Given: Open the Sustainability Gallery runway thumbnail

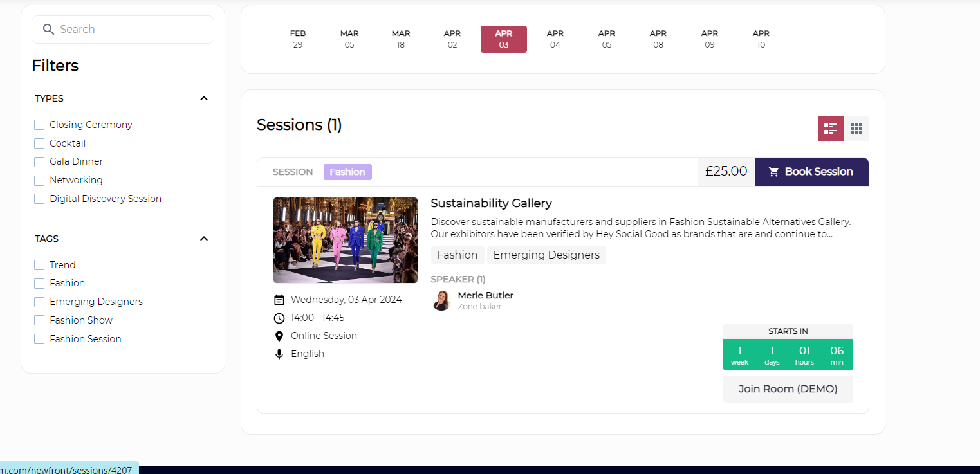Looking at the screenshot, I should pos(345,240).
